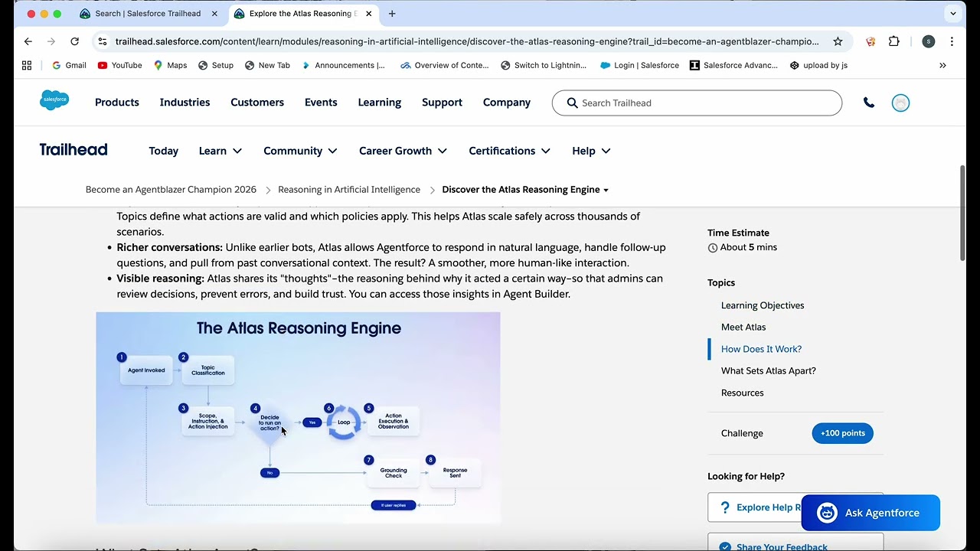Screen dimensions: 980x551
Task: Open the Company menu
Action: pos(507,103)
